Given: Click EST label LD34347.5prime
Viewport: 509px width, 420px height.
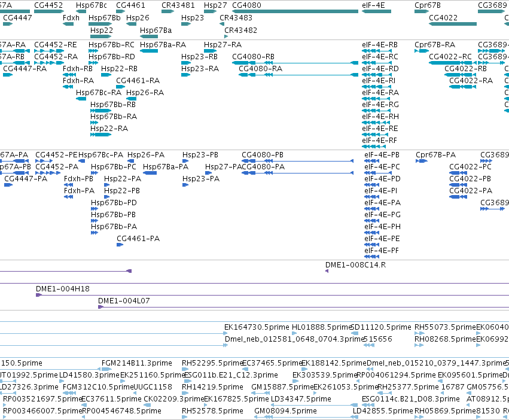Looking at the screenshot, I should click(301, 399).
